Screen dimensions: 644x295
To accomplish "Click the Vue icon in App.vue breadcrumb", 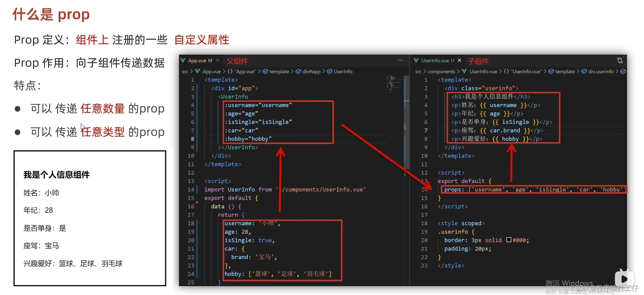I will (x=197, y=72).
